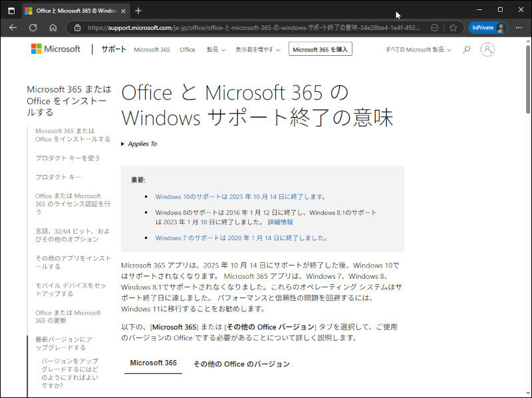
Task: Open sidebar sub-item Microsoft 365 または Office をインストールする
Action: point(72,135)
